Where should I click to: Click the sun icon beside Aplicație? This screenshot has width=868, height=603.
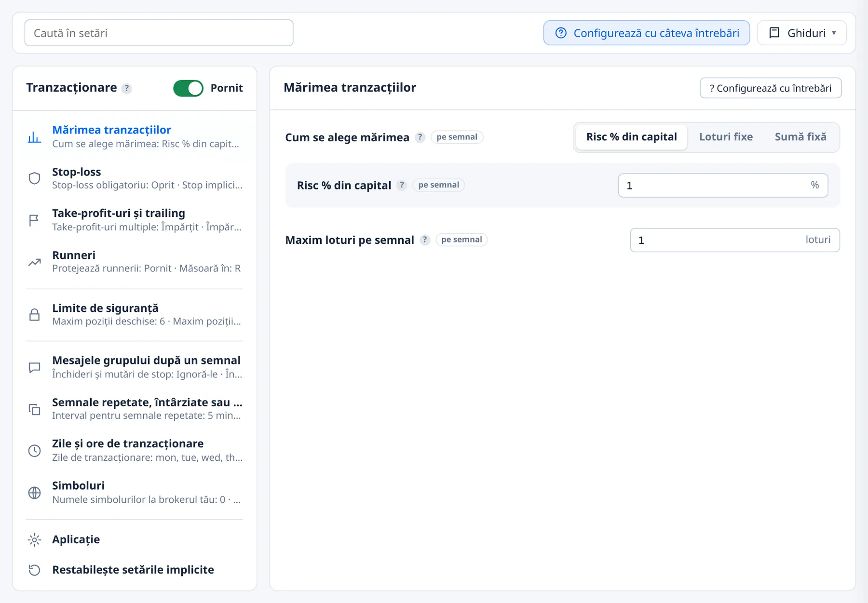click(34, 540)
